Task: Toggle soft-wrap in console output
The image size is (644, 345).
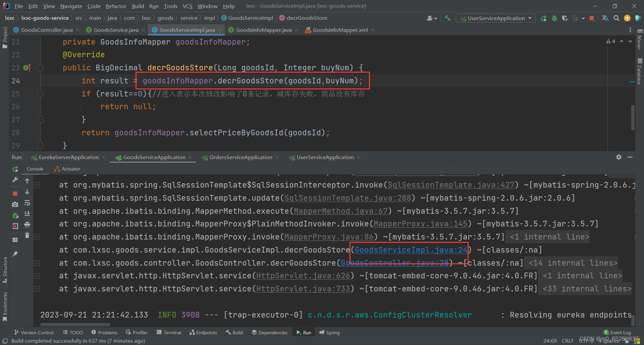Action: coord(27,203)
